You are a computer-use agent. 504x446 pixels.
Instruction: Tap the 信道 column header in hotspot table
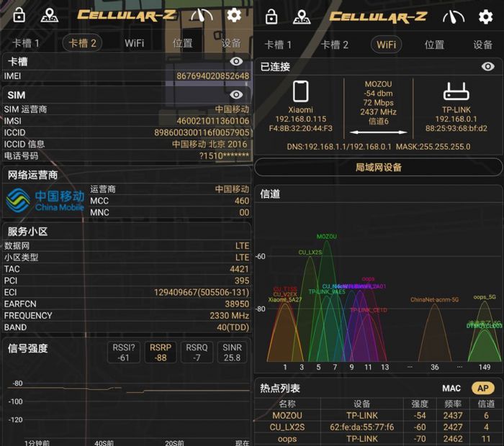(x=486, y=404)
